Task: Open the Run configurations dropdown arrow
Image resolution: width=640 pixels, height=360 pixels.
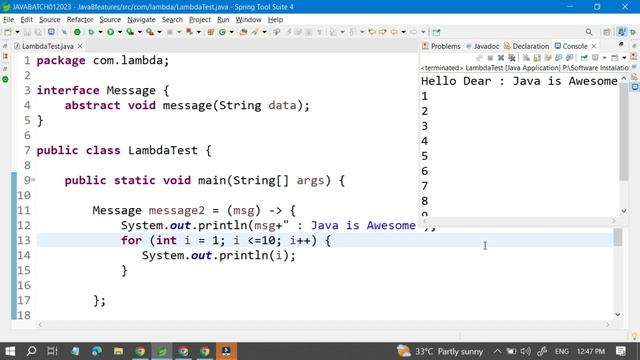Action: tap(120, 32)
